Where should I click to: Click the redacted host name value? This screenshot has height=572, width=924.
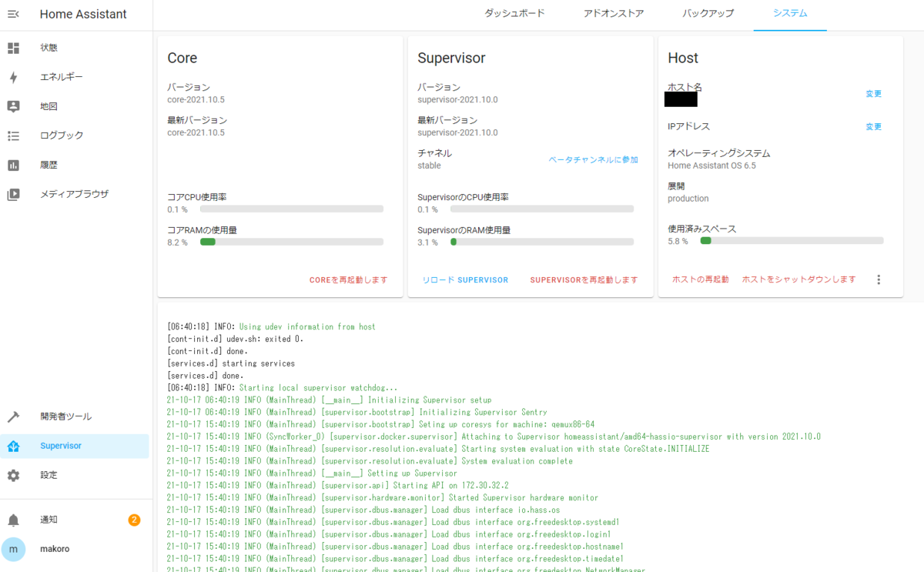(681, 99)
